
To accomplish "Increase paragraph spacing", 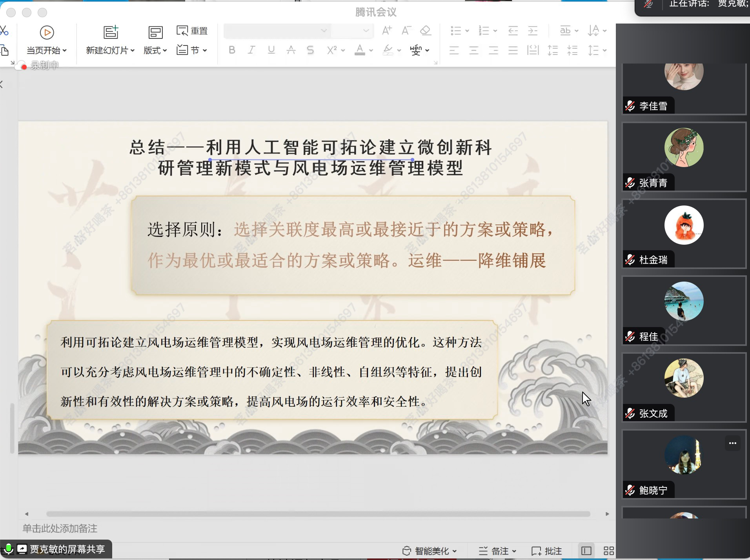I will coord(553,50).
